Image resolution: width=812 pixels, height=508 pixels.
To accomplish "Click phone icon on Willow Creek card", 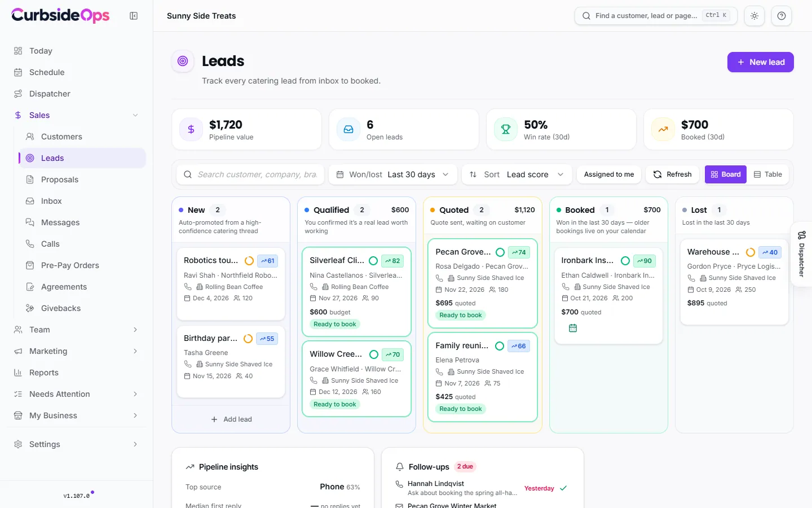I will point(314,380).
